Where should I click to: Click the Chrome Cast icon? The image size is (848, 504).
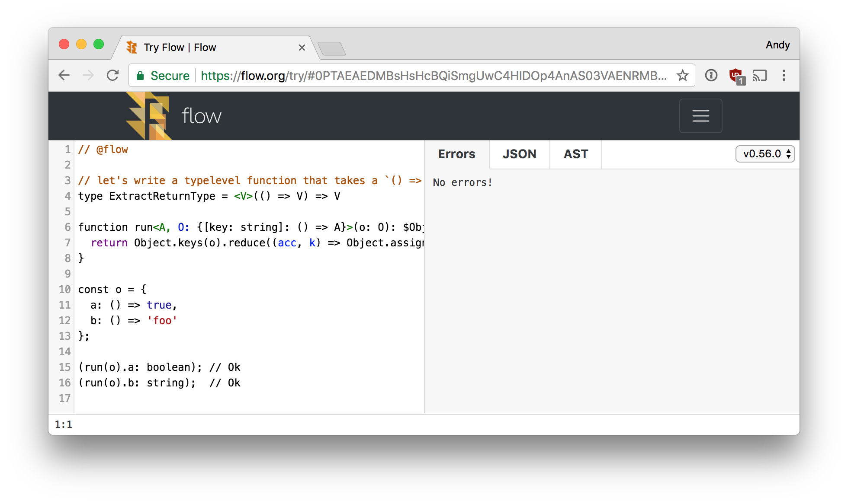pyautogui.click(x=760, y=75)
